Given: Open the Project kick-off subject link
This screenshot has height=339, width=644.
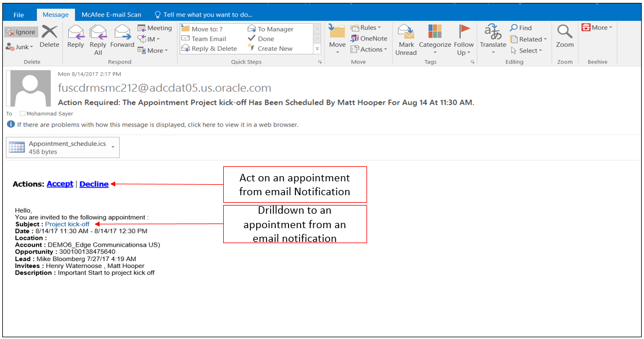Looking at the screenshot, I should (68, 224).
